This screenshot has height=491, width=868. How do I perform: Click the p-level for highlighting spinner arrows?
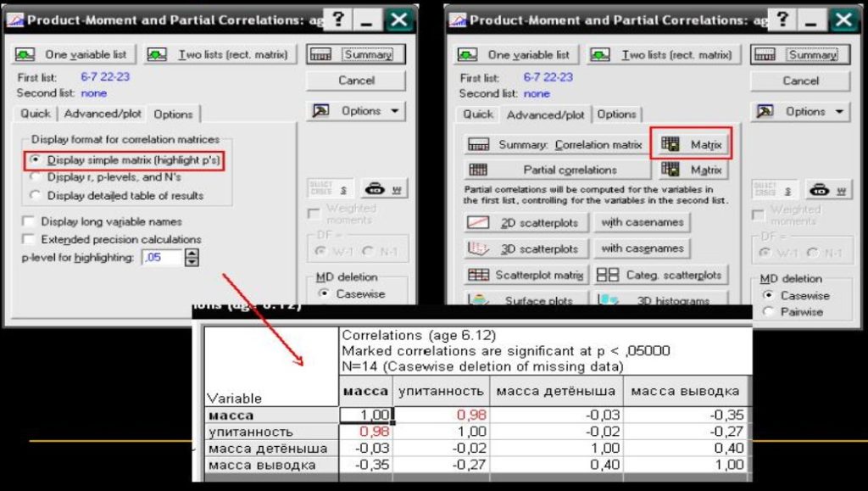[x=192, y=258]
